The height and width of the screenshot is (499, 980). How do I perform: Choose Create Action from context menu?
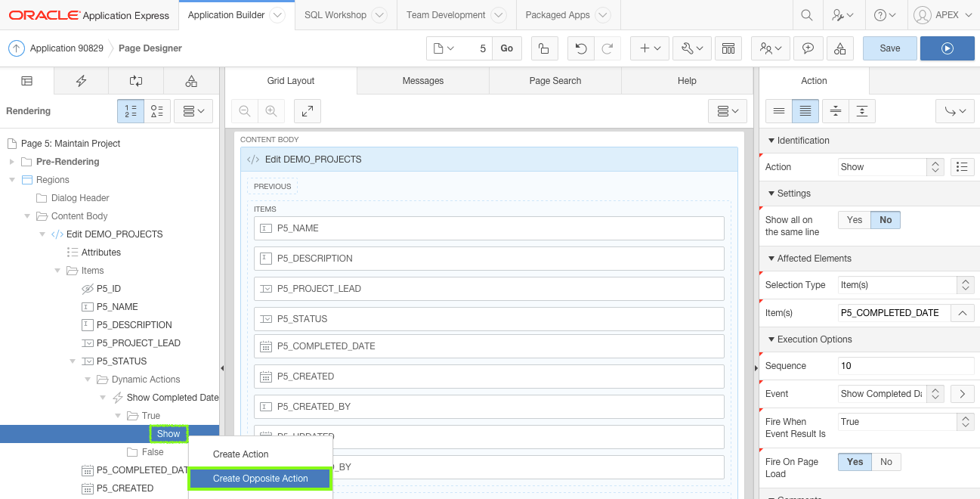tap(260, 454)
